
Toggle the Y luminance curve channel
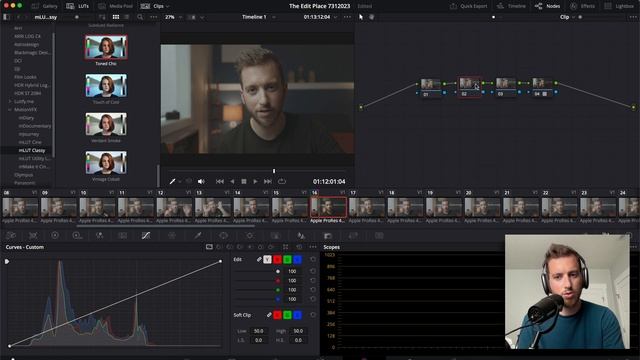tap(267, 259)
